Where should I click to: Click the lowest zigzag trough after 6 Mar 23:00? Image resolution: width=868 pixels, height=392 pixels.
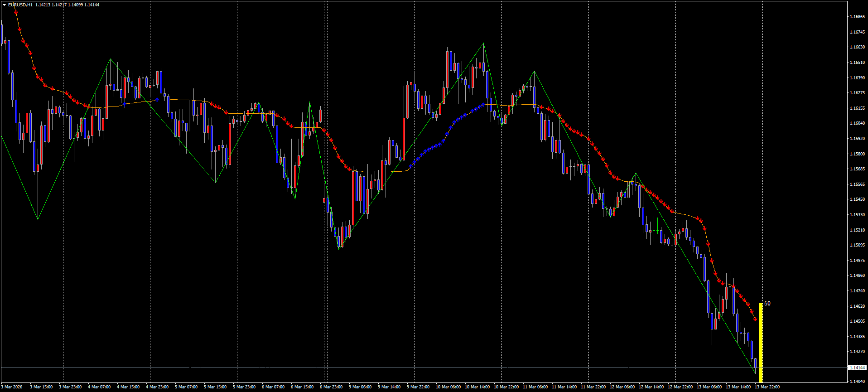click(339, 248)
